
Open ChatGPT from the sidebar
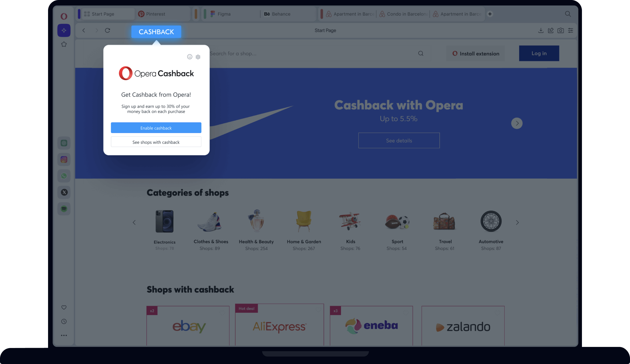(64, 143)
